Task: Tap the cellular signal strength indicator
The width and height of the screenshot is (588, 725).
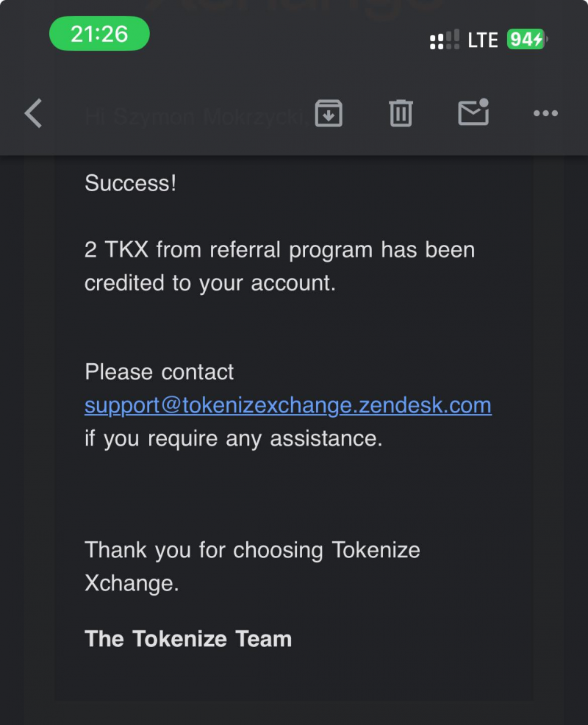Action: (445, 39)
